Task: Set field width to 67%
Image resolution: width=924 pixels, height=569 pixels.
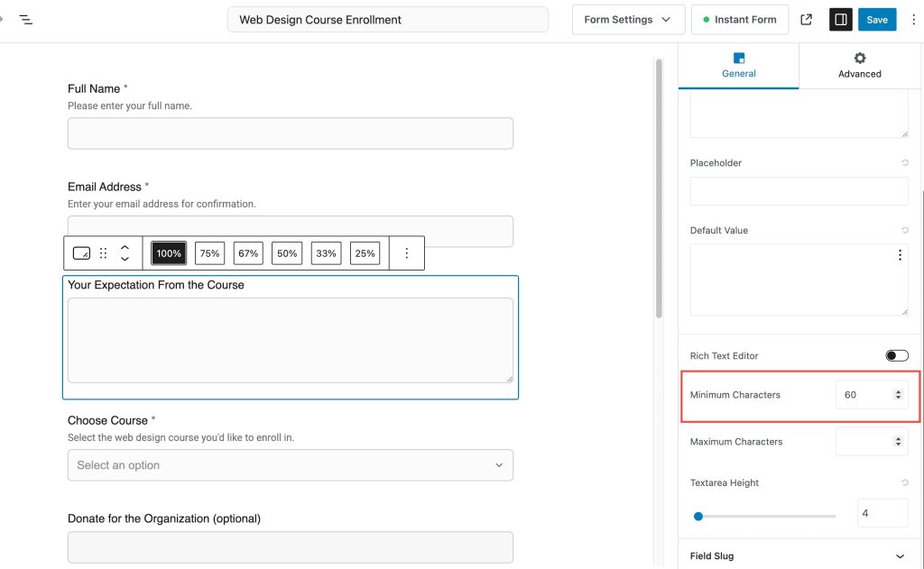Action: [248, 253]
